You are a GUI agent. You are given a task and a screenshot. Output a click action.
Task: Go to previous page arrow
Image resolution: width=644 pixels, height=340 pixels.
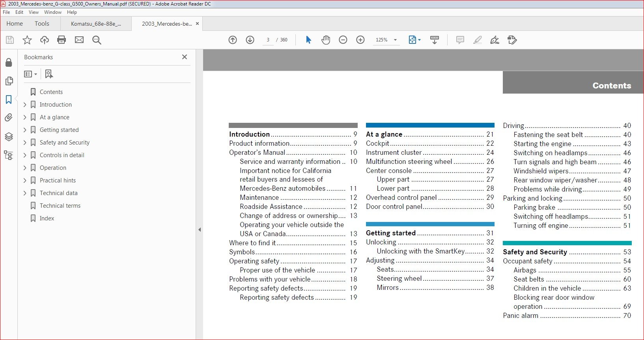(233, 40)
